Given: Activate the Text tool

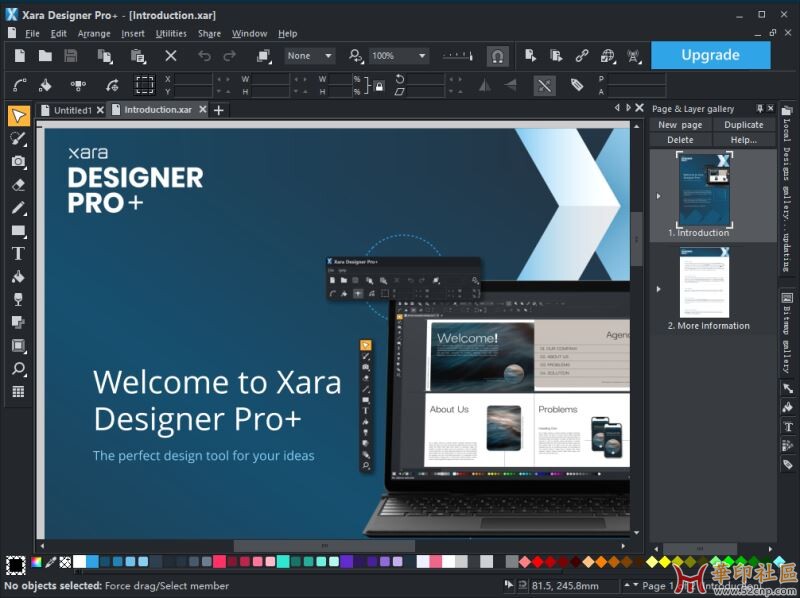Looking at the screenshot, I should [18, 254].
